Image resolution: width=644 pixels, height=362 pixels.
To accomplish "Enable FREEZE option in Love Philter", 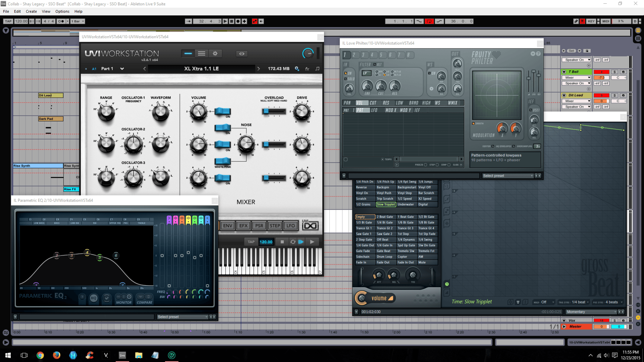I will (x=425, y=165).
